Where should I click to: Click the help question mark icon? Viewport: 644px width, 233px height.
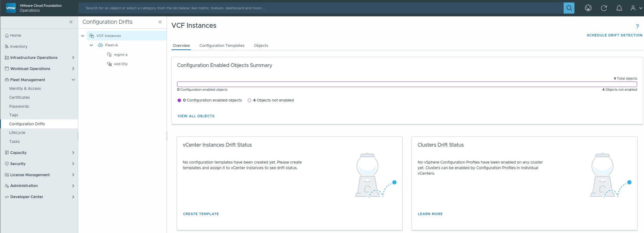click(x=637, y=27)
